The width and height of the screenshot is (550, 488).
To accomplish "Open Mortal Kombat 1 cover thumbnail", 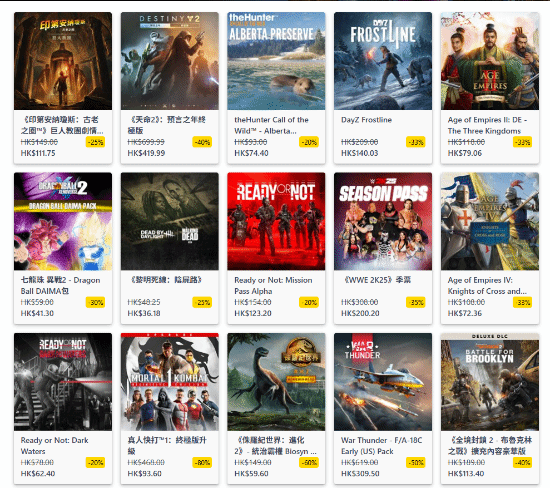I will (x=169, y=382).
